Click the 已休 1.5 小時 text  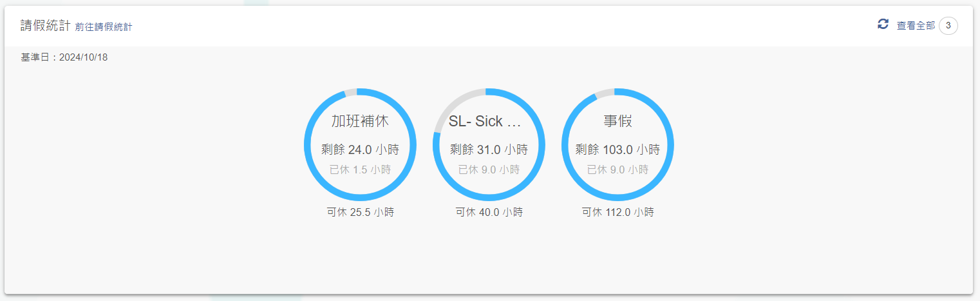tap(360, 170)
